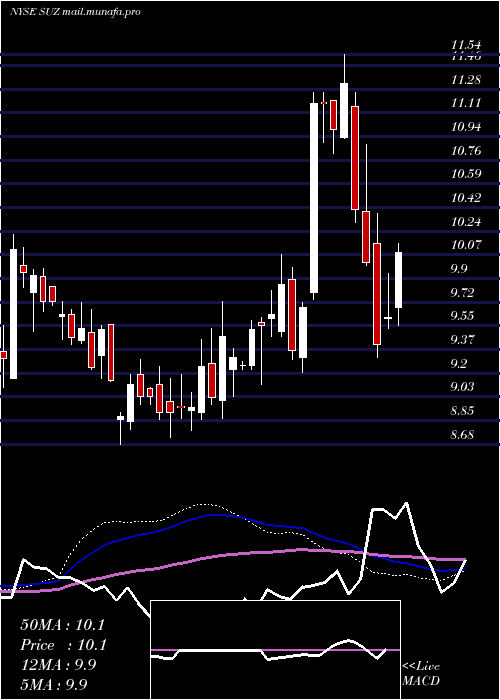This screenshot has width=500, height=700.
Task: Select the 10.76 price label
Action: pyautogui.click(x=466, y=150)
